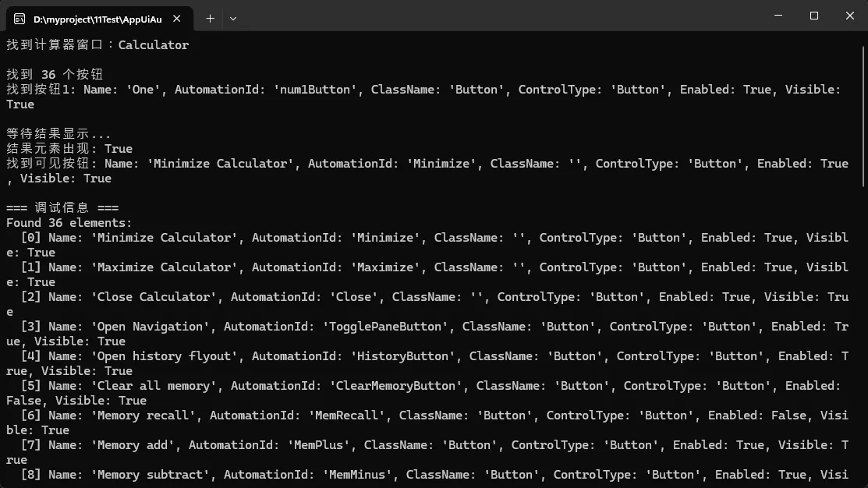868x488 pixels.
Task: Open a new terminal tab
Action: coord(210,18)
